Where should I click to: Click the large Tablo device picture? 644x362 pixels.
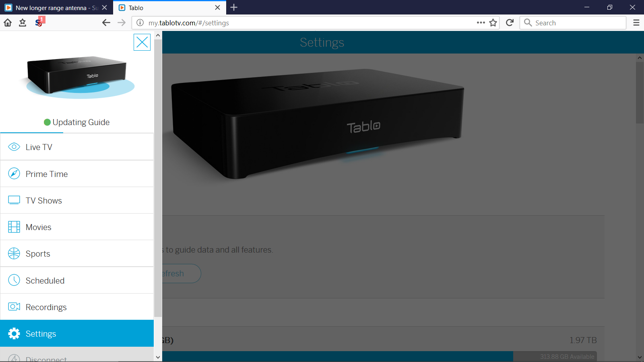318,125
